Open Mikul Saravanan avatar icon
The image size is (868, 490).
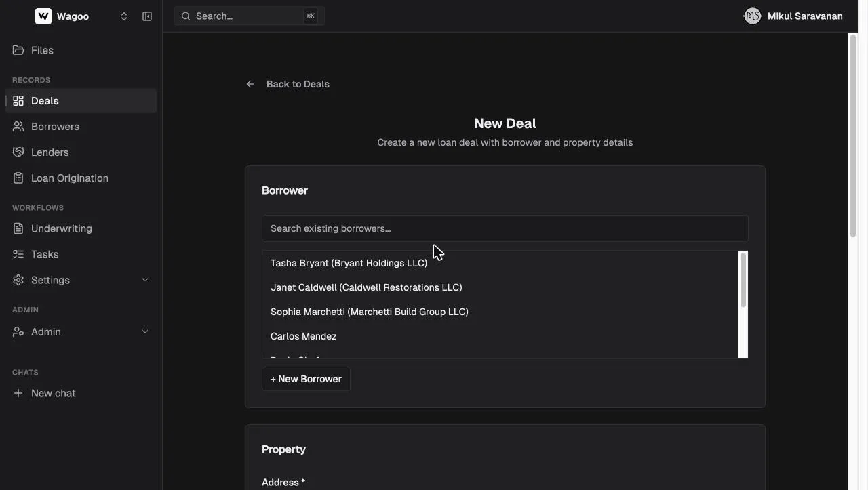(753, 16)
